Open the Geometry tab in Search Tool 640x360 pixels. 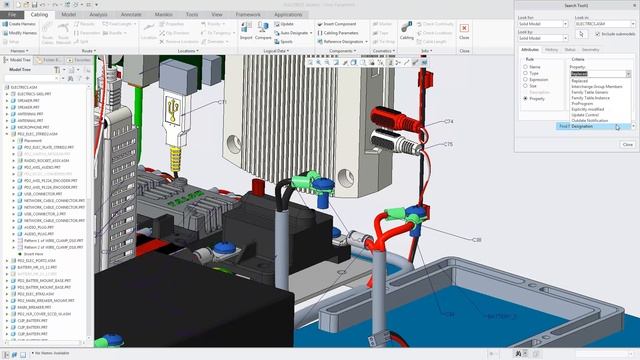point(590,50)
